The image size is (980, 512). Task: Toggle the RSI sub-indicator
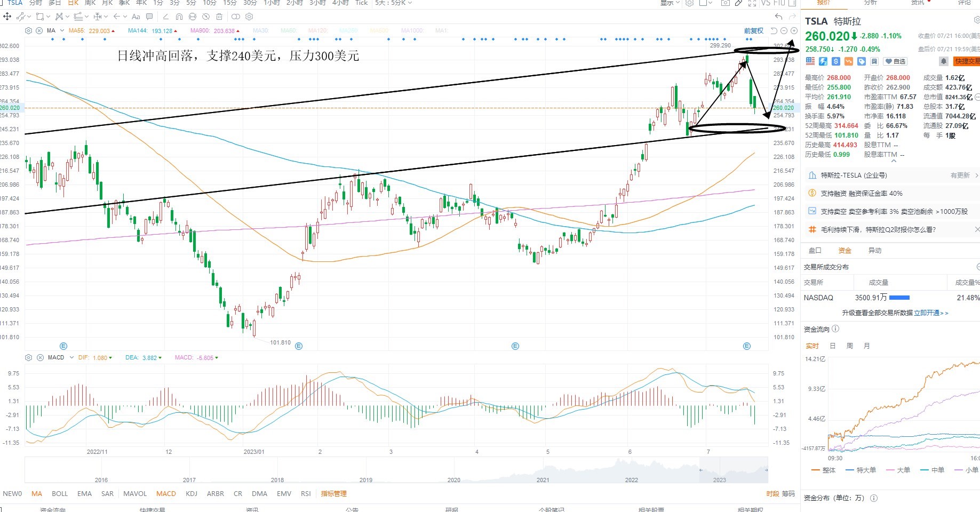pyautogui.click(x=306, y=494)
